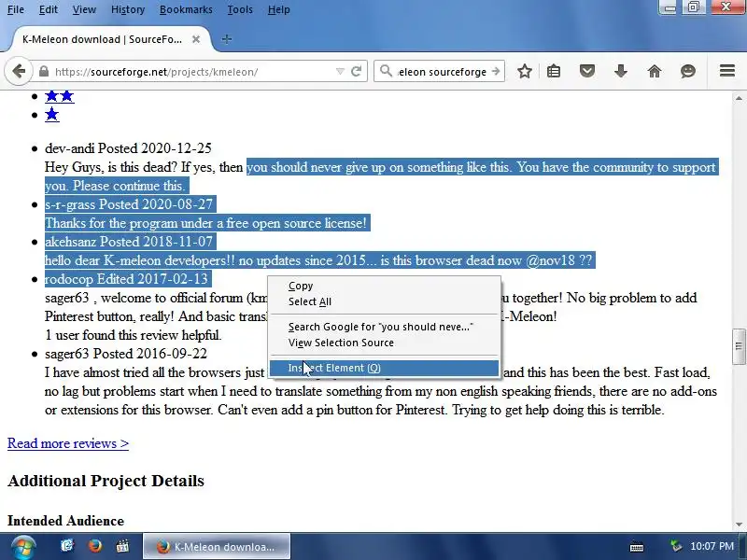Click 'akehsanz Posted 2018-11-07' text
Viewport: 747px width, 560px height.
point(129,242)
